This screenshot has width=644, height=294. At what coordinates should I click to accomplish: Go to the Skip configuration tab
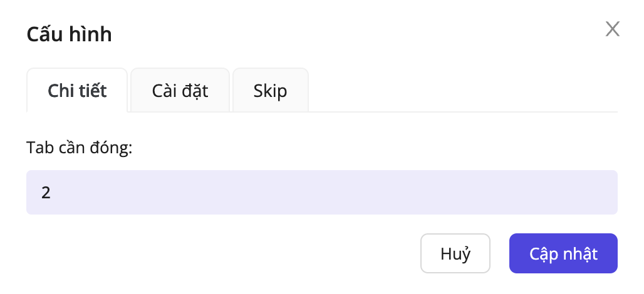point(270,91)
